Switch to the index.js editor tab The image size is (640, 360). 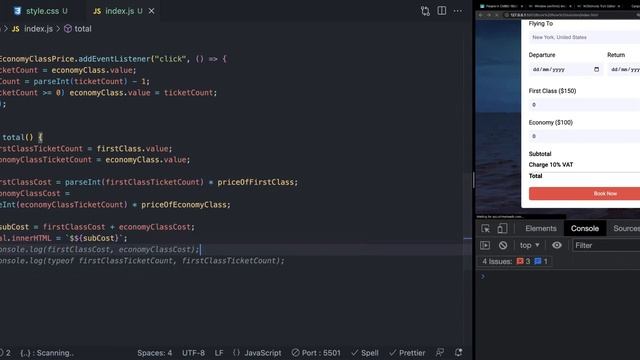[x=119, y=11]
